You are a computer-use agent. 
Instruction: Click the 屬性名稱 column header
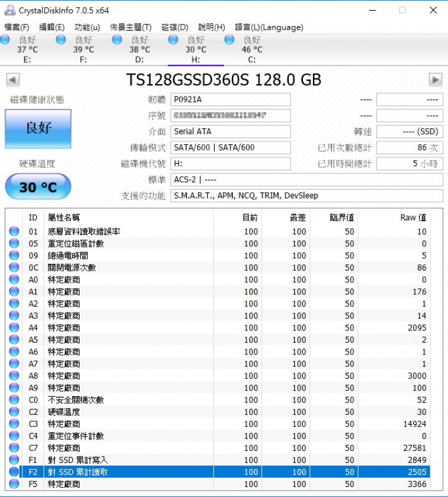pyautogui.click(x=128, y=218)
